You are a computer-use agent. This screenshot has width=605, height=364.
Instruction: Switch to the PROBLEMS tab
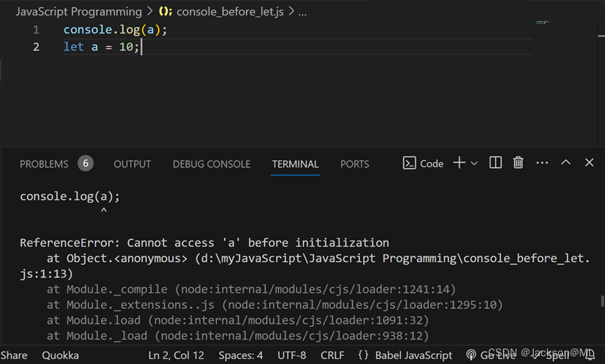coord(44,163)
